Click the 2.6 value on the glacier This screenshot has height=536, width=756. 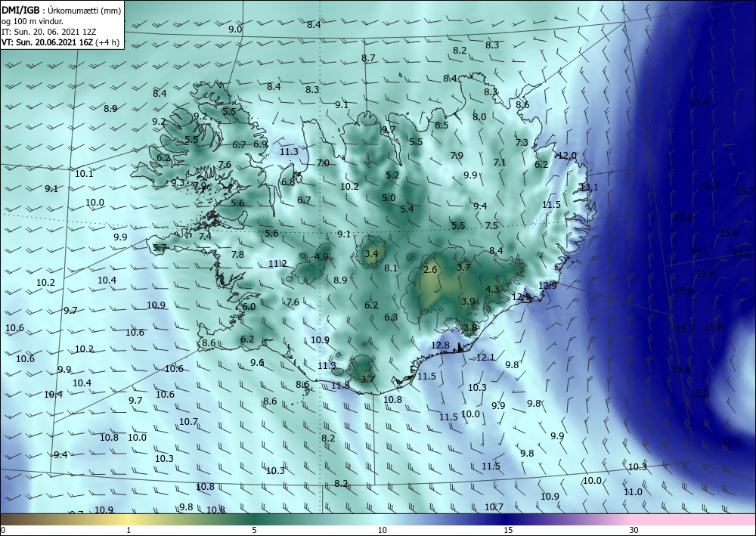tap(430, 269)
